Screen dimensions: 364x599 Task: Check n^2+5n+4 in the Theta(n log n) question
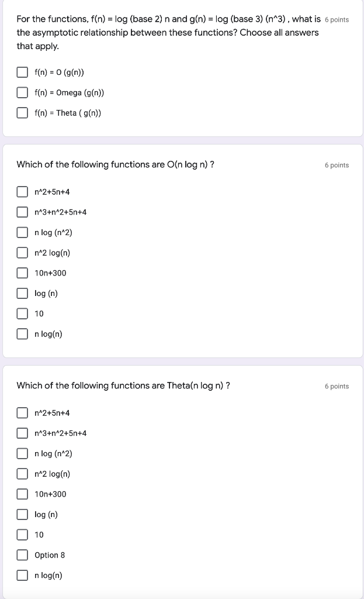(x=22, y=412)
